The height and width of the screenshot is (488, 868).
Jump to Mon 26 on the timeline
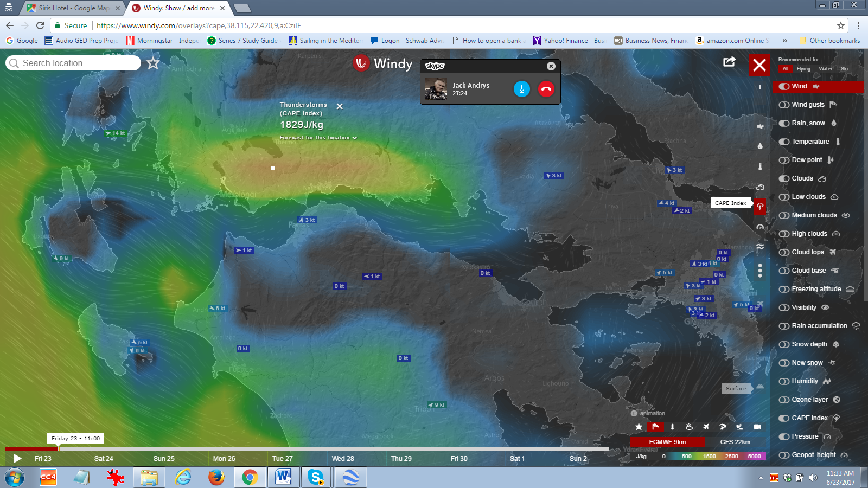click(224, 459)
